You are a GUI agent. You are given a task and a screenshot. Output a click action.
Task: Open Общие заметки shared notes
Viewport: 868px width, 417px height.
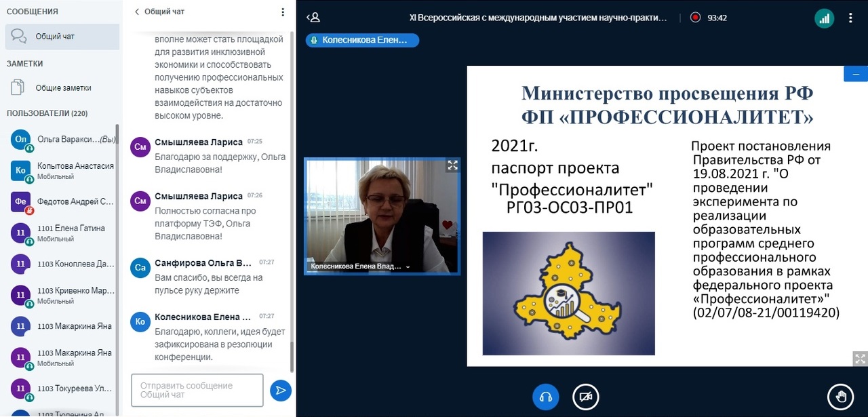click(x=62, y=88)
